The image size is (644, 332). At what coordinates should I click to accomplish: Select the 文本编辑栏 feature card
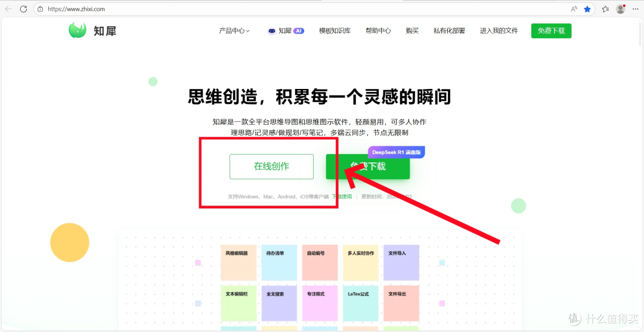coord(239,303)
